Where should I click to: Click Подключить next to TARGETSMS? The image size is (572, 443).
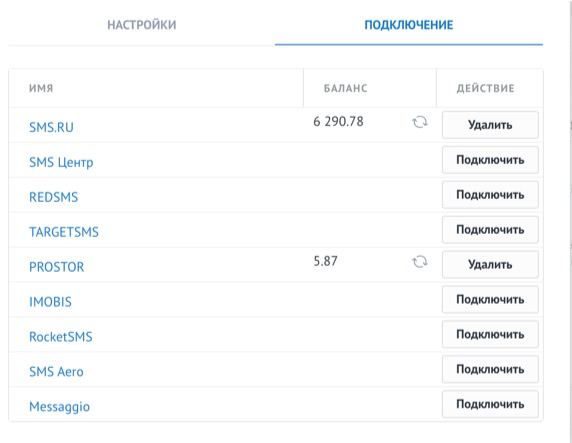[490, 230]
